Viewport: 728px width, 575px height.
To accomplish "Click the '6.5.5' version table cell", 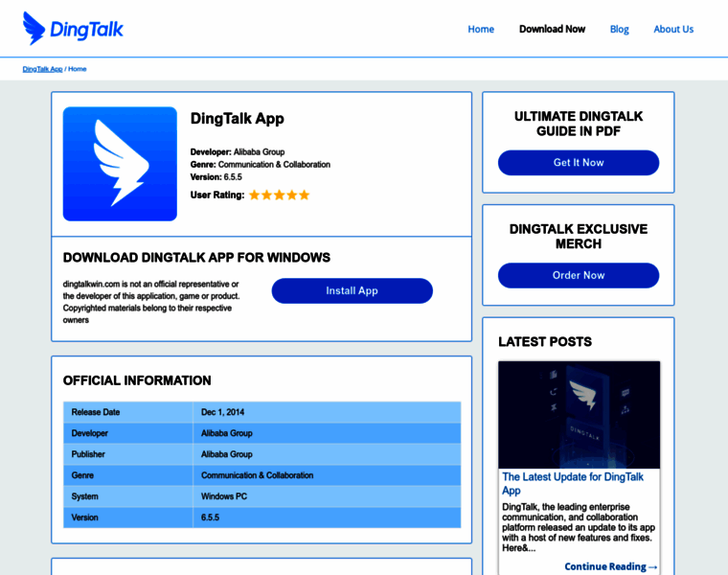I will (x=327, y=517).
